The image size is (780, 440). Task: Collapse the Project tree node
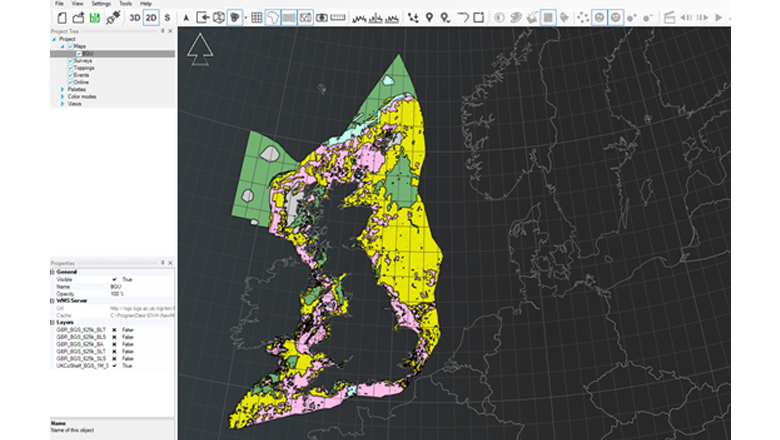pos(54,39)
